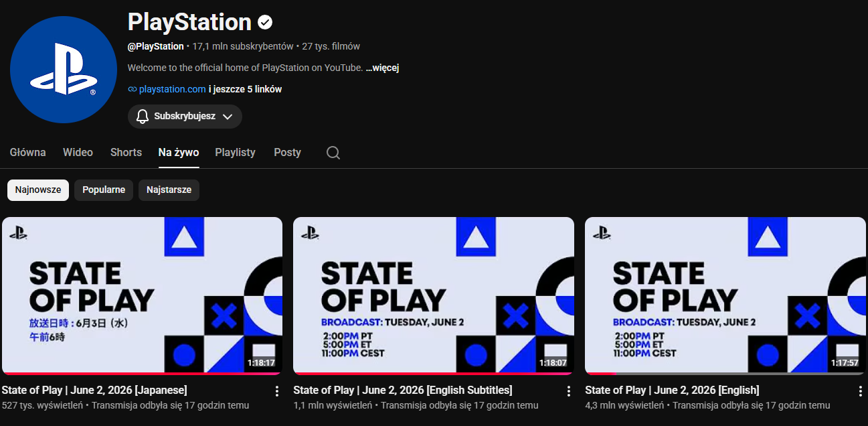Screen dimensions: 868x426
Task: Open options menu for English Subtitles video
Action: point(569,390)
